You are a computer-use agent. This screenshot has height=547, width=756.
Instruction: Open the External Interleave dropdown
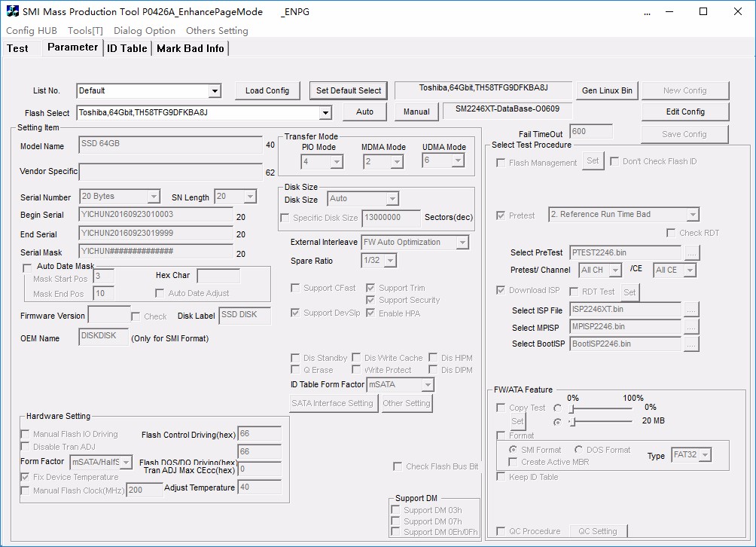tap(462, 243)
